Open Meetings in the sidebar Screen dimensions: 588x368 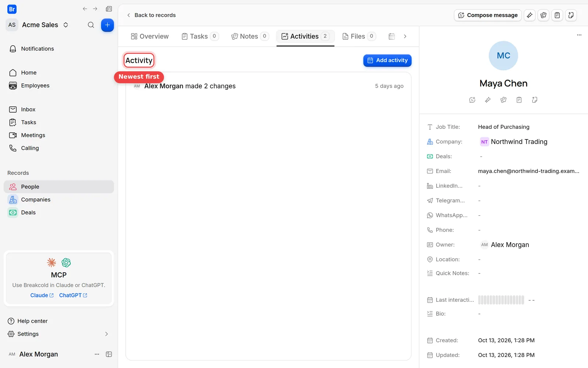click(x=59, y=135)
